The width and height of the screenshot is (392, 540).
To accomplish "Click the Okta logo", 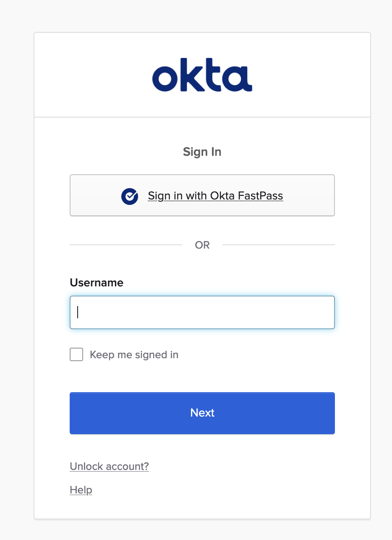I will 202,78.
